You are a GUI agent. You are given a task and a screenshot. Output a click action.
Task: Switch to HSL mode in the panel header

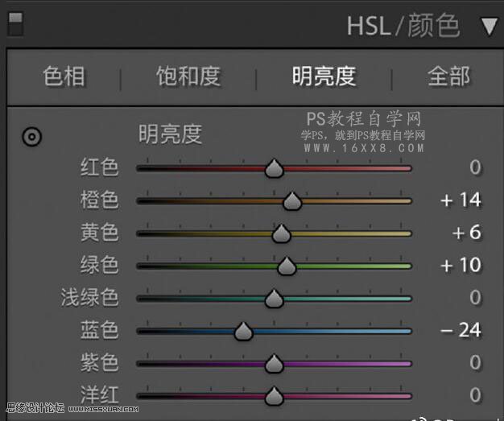(368, 26)
